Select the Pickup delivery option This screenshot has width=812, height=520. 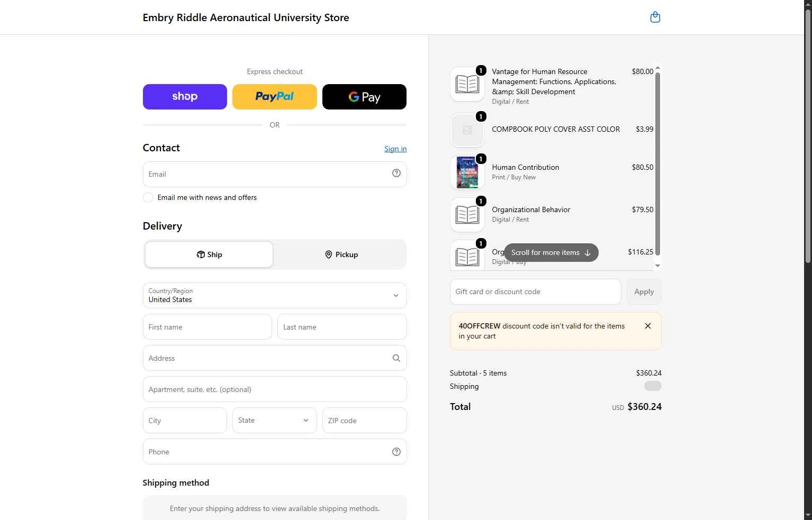point(341,254)
